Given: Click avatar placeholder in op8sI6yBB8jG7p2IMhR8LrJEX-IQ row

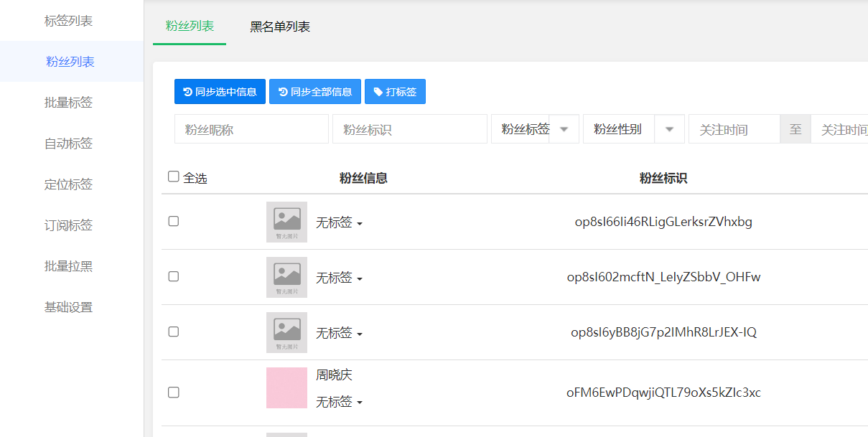Looking at the screenshot, I should [x=286, y=332].
